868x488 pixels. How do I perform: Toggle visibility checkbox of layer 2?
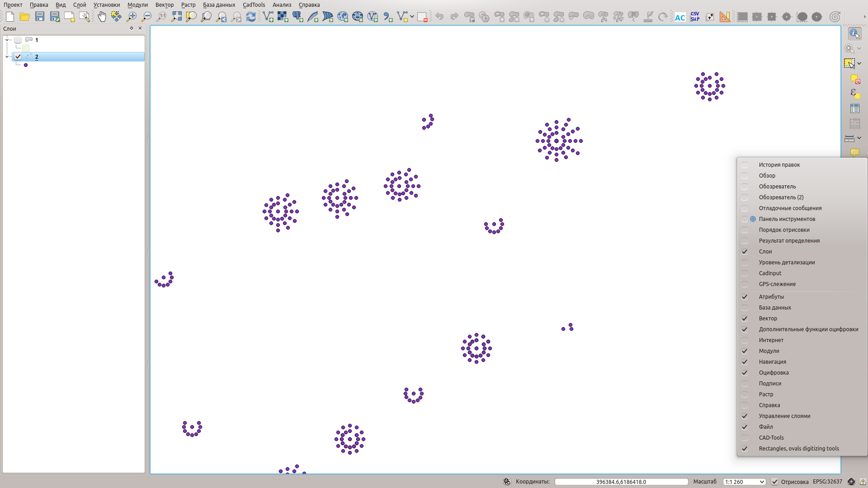(x=18, y=56)
